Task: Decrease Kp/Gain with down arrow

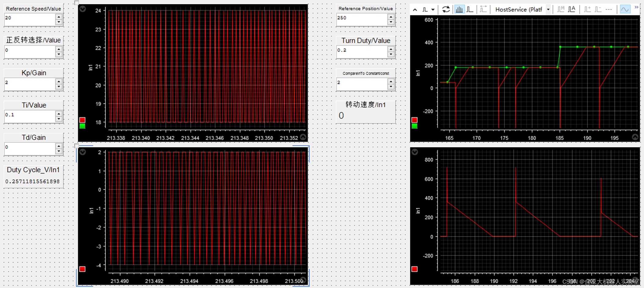Action: click(59, 87)
